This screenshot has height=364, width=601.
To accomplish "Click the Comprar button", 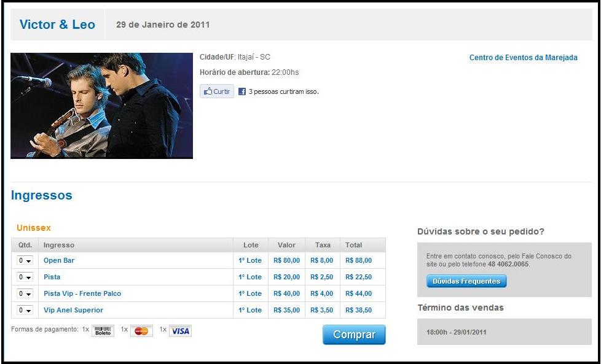I will tap(354, 335).
